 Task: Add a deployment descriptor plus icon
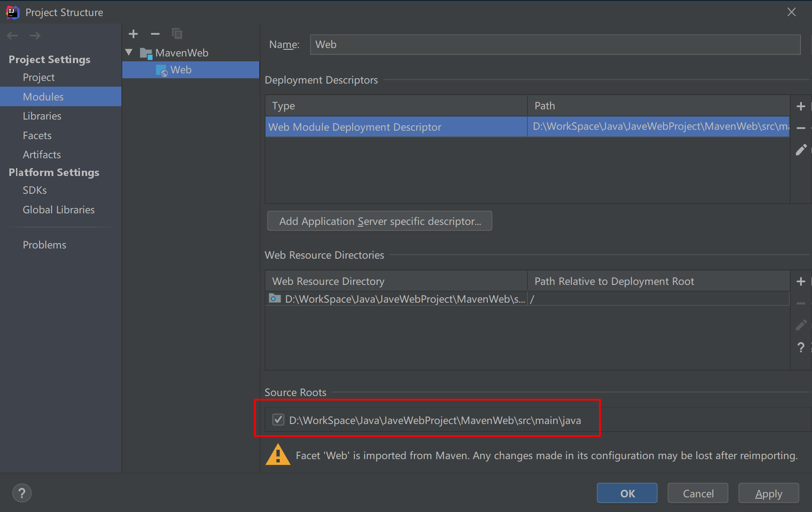[801, 106]
